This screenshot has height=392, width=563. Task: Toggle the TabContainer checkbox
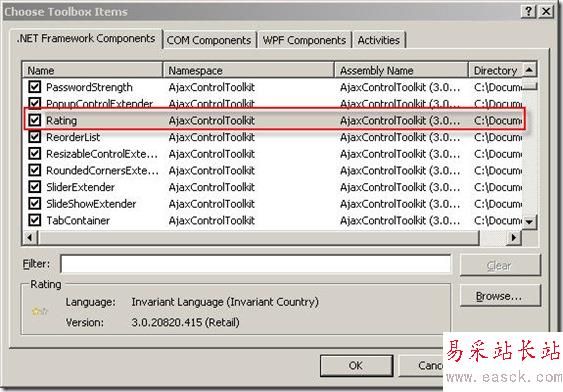point(34,220)
